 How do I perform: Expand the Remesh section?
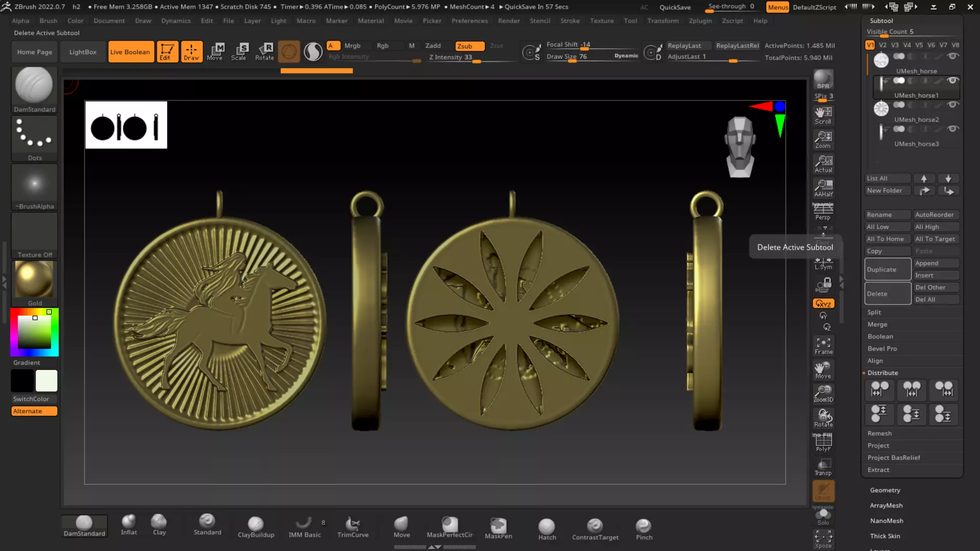click(879, 434)
